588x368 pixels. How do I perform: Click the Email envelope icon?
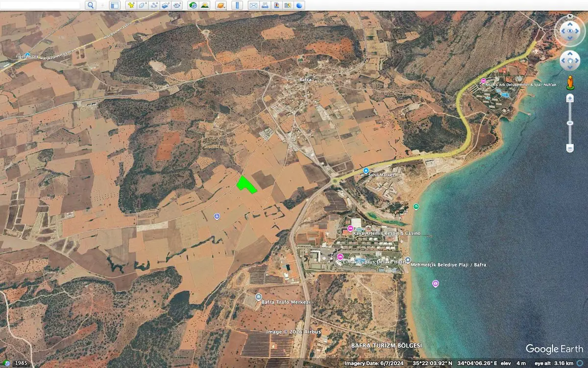253,5
